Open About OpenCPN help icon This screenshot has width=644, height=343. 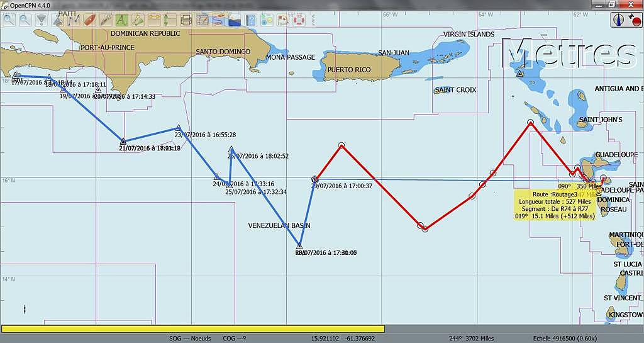point(250,20)
